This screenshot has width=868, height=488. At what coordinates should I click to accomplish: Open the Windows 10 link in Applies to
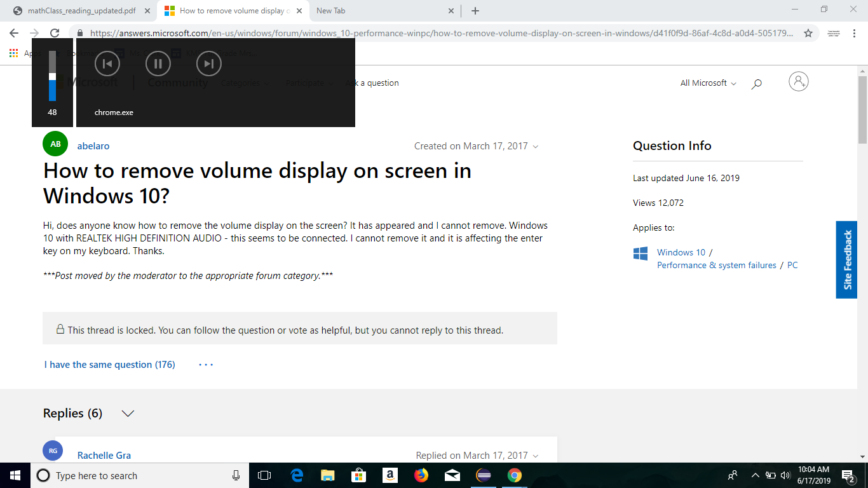(x=681, y=252)
